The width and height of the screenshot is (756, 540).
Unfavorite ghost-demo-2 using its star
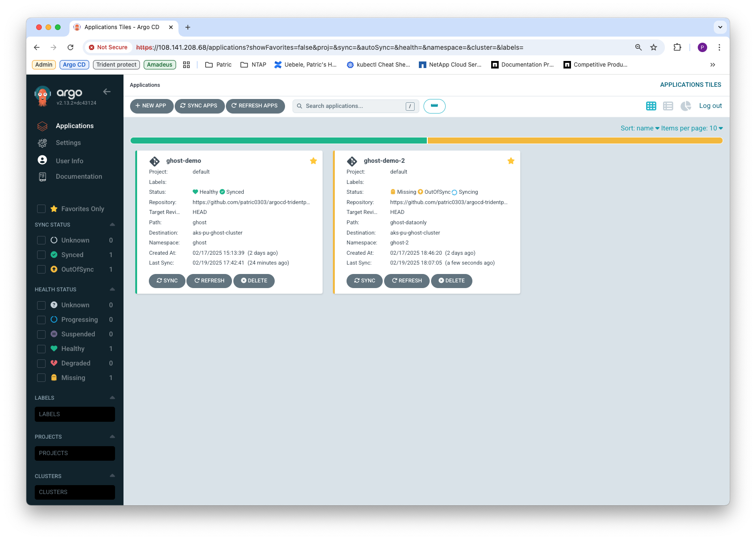coord(511,161)
